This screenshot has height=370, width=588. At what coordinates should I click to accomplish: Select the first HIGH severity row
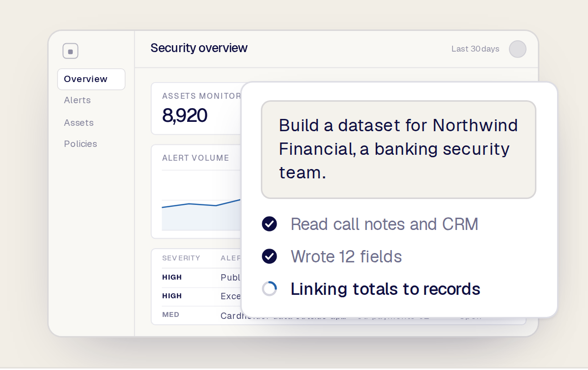pos(201,277)
